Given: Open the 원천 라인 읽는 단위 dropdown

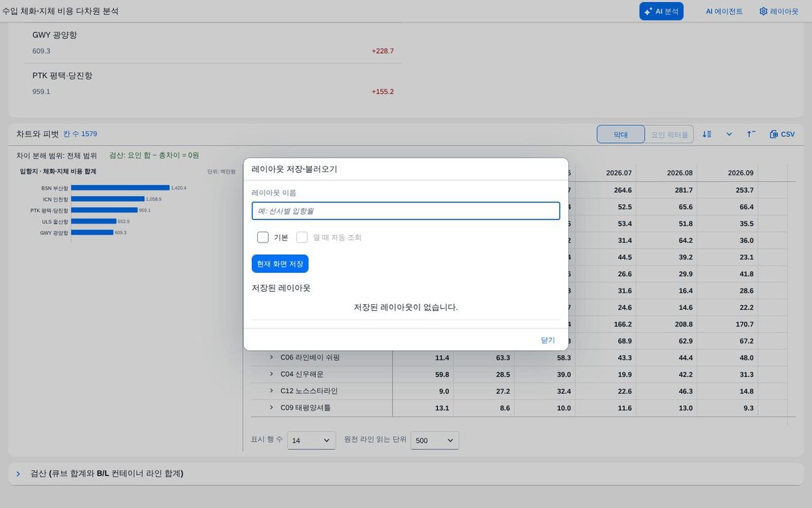Looking at the screenshot, I should pos(435,440).
